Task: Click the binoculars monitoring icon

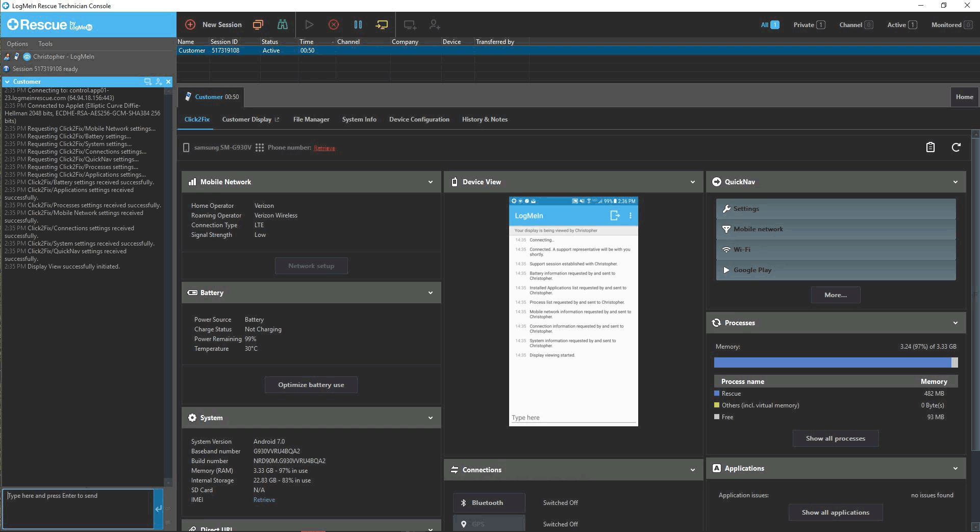Action: [x=282, y=25]
